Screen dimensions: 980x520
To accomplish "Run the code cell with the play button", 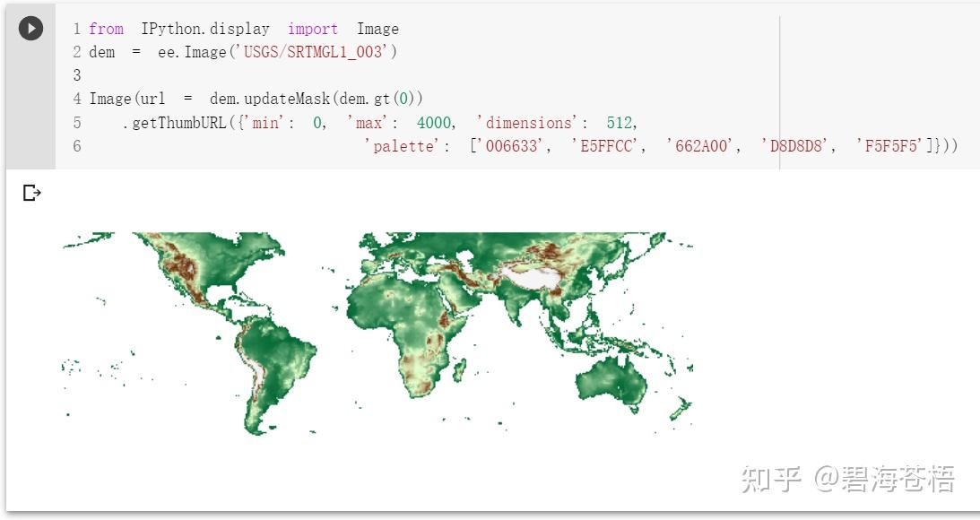I will tap(30, 29).
